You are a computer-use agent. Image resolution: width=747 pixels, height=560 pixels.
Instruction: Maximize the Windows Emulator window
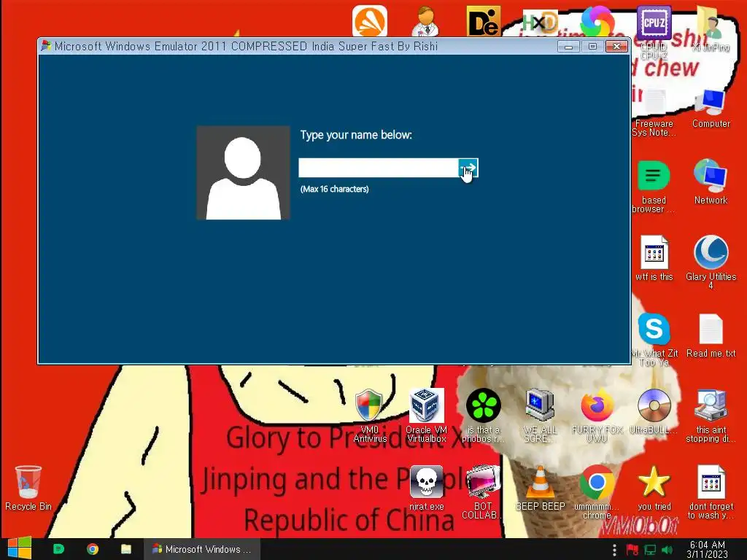coord(592,46)
